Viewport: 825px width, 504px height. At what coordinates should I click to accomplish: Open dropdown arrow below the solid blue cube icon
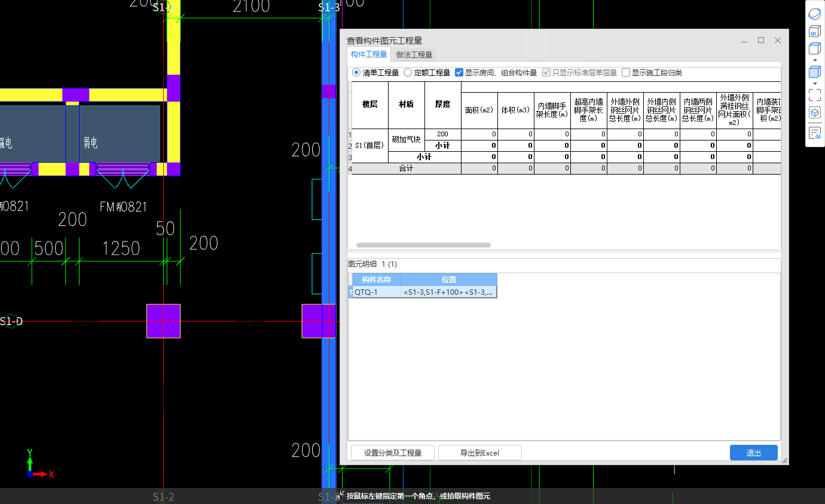coord(814,84)
